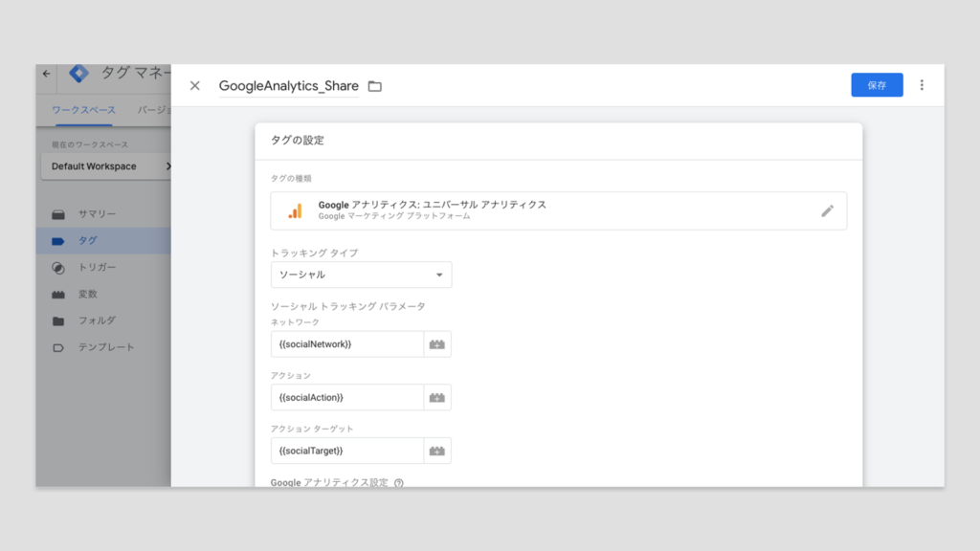Click the folder icon next to tag name
The height and width of the screenshot is (551, 980).
point(375,86)
